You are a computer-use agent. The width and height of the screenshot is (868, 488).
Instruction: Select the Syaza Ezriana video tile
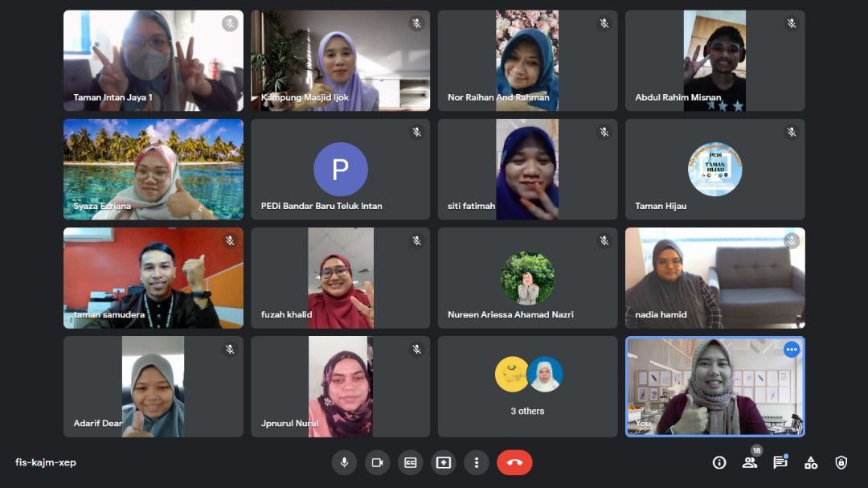click(x=154, y=169)
